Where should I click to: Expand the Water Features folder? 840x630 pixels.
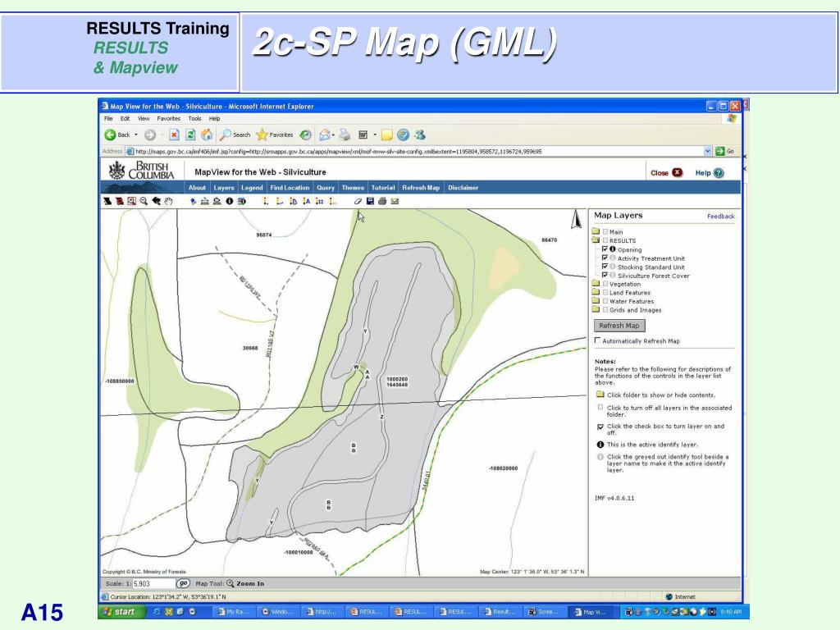(596, 300)
